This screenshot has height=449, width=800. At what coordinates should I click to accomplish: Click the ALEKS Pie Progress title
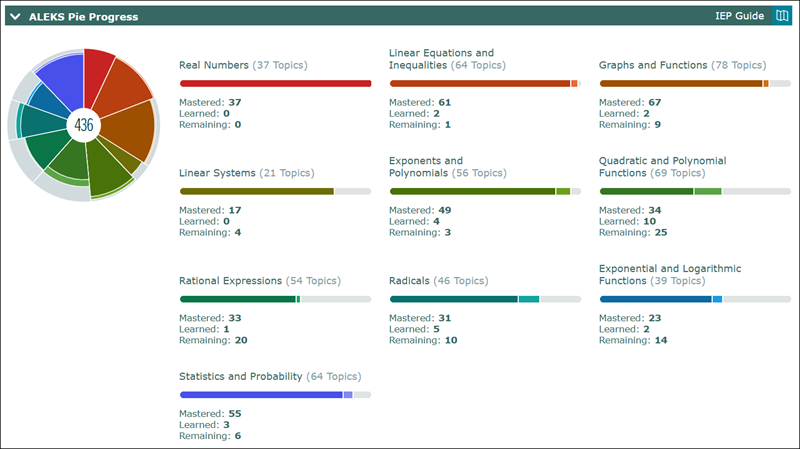click(x=83, y=17)
